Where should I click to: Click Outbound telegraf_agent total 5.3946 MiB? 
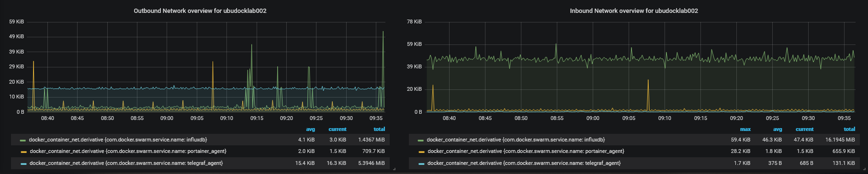coord(371,163)
